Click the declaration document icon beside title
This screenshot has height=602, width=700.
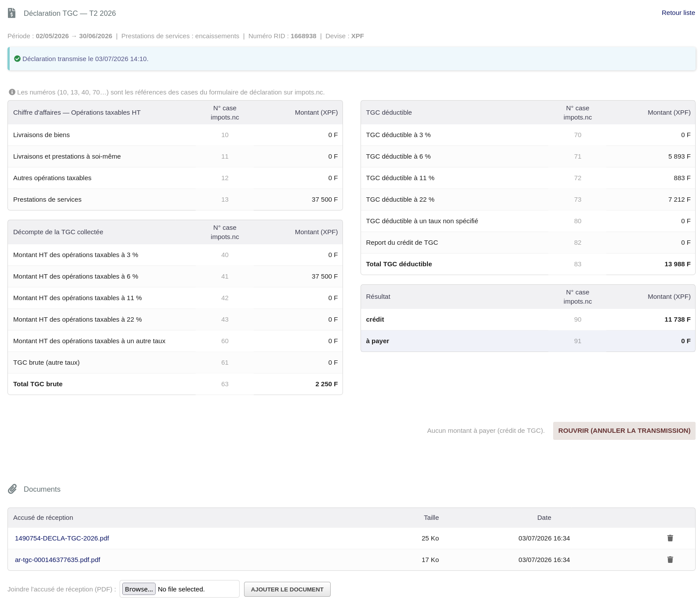12,13
